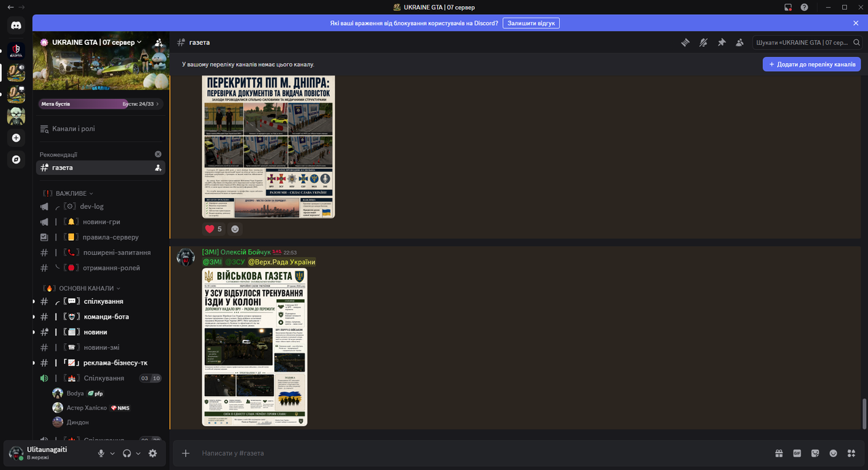Image resolution: width=868 pixels, height=470 pixels.
Task: Open the реклама-бізнесу-тк channel
Action: coord(100,363)
